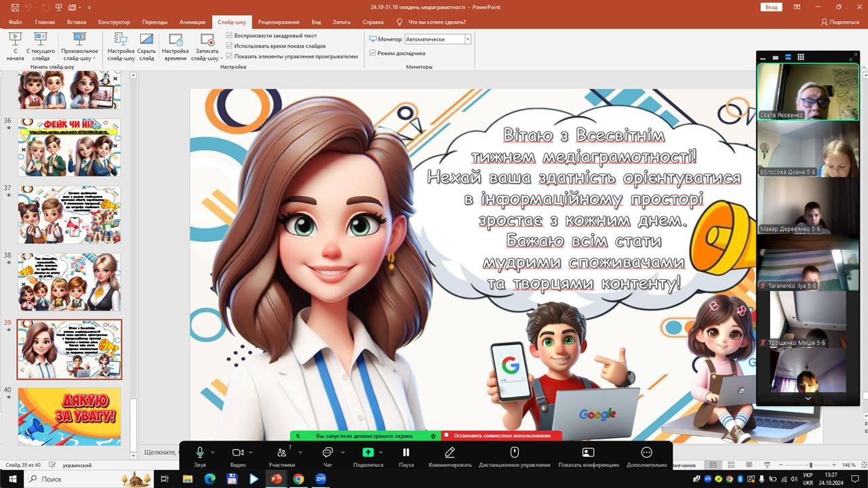Click Остановить совместное использование stop share button
The width and height of the screenshot is (868, 488).
coord(502,436)
